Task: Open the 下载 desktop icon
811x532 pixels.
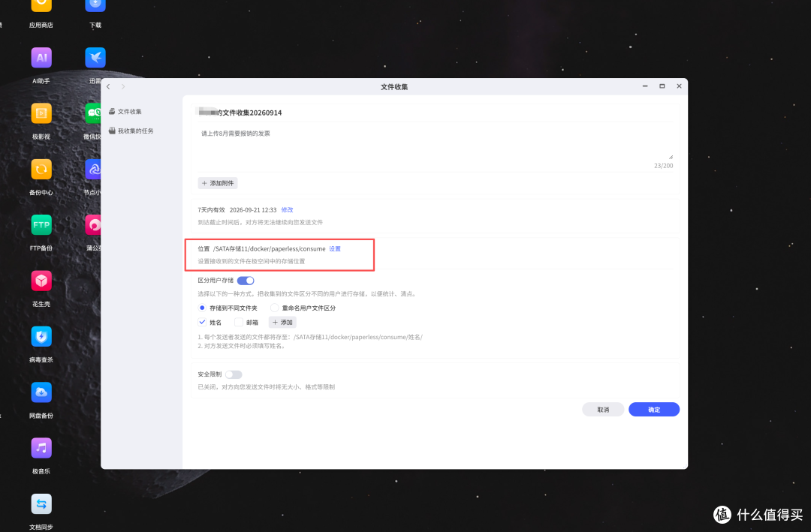Action: tap(95, 6)
